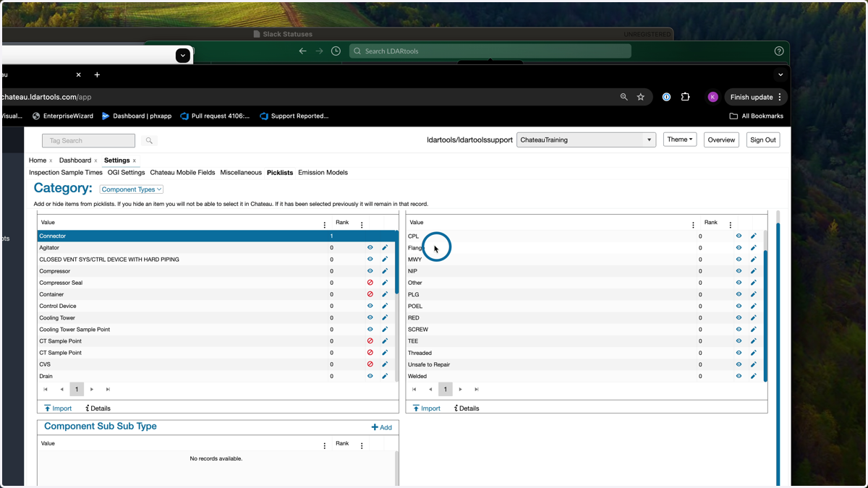
Task: Open profile avatar K in browser
Action: pyautogui.click(x=712, y=97)
